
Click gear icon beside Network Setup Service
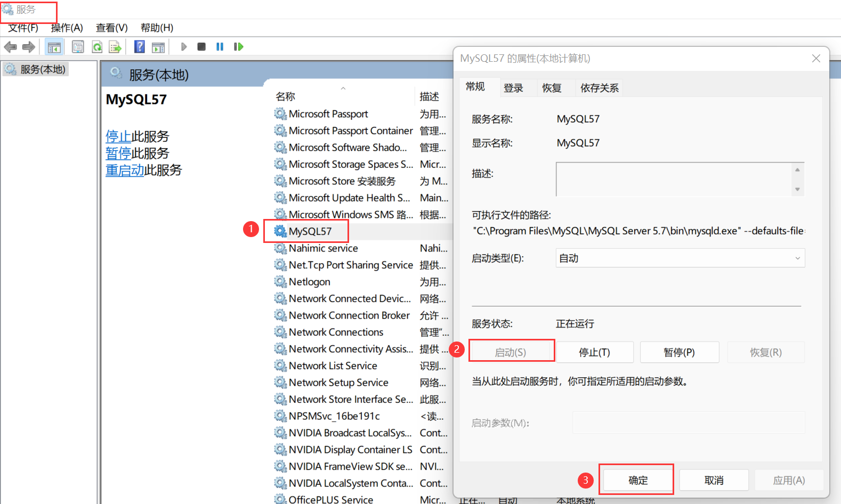280,382
